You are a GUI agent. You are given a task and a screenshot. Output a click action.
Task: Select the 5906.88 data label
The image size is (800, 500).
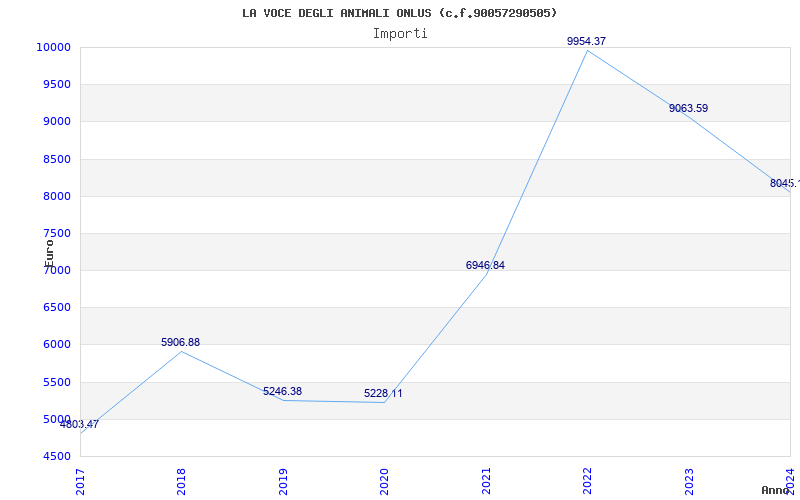tap(181, 342)
